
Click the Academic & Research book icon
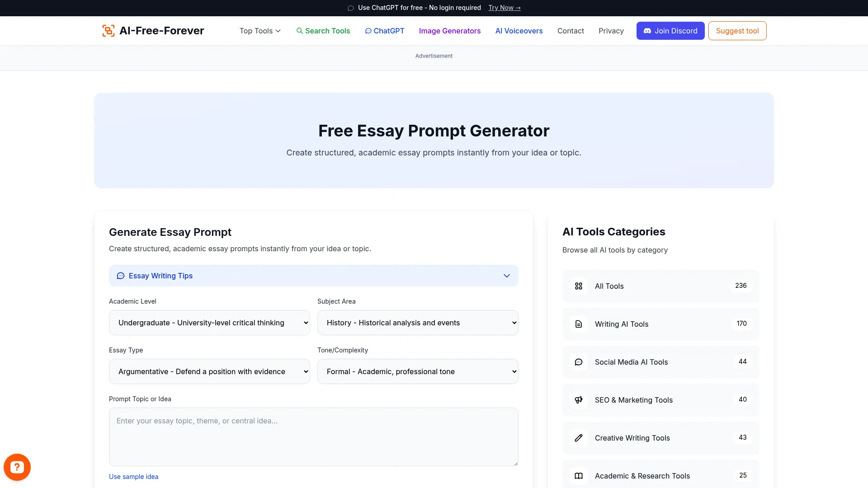579,476
